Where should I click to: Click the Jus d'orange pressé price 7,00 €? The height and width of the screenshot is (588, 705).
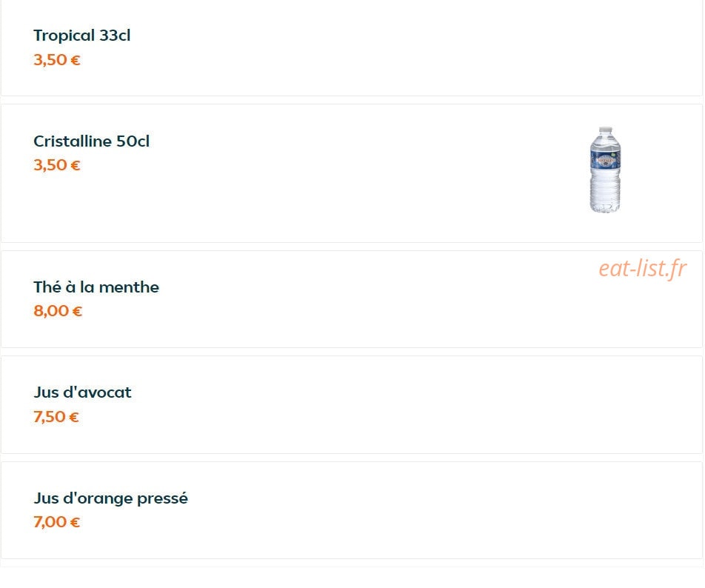click(57, 522)
